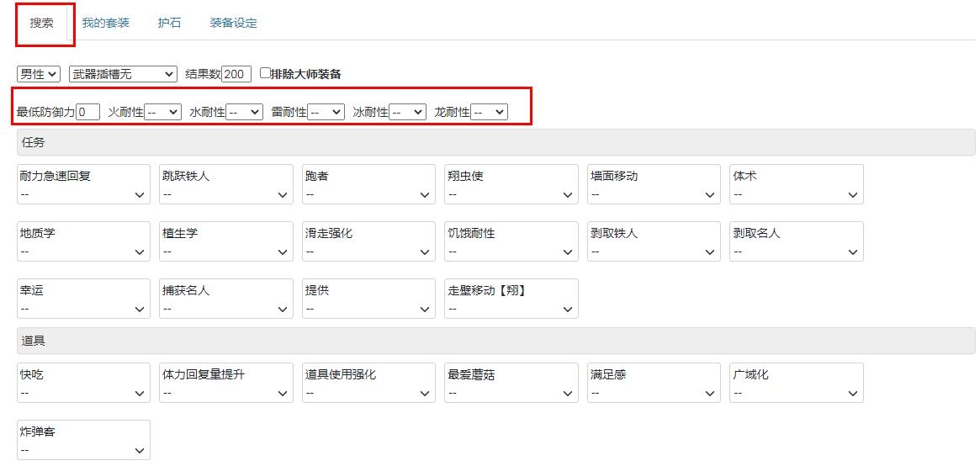Open the 龙耐性 dropdown
The image size is (980, 466).
coord(489,112)
